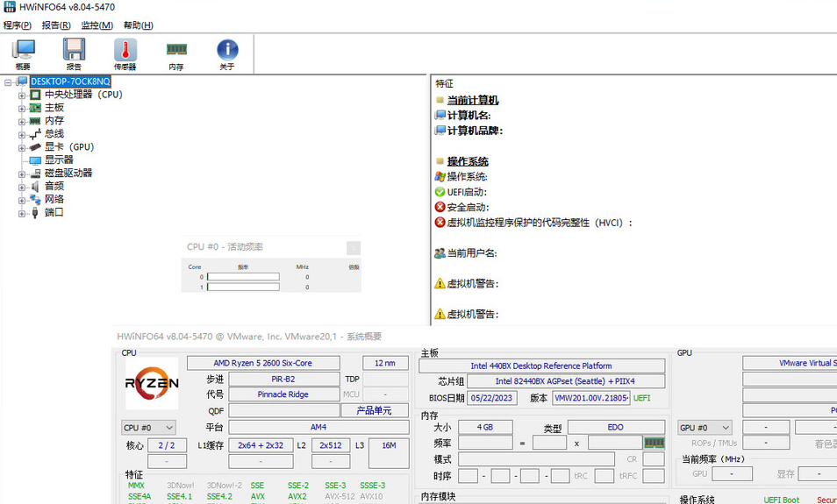Click the 操作系统 Windows flag icon
Viewport: 837px width, 504px height.
[440, 176]
